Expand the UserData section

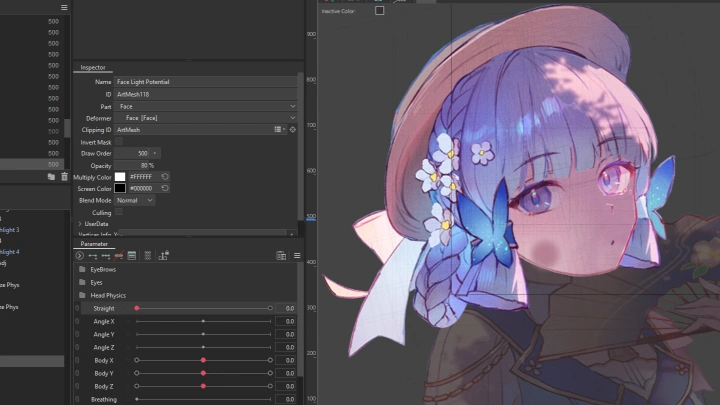point(80,224)
